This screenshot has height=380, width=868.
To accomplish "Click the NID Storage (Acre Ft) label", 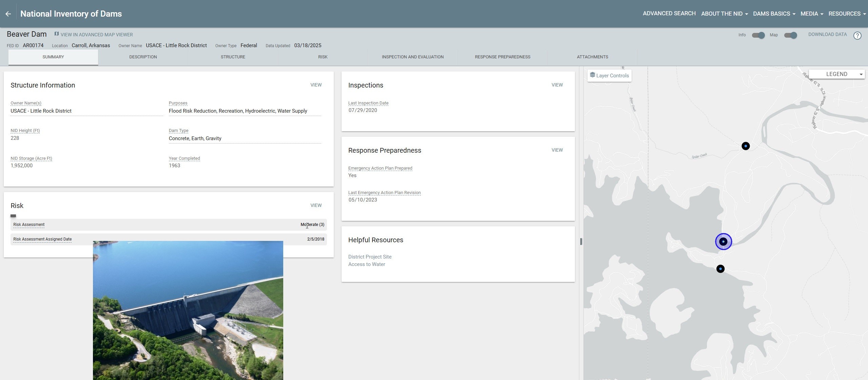I will (x=31, y=158).
